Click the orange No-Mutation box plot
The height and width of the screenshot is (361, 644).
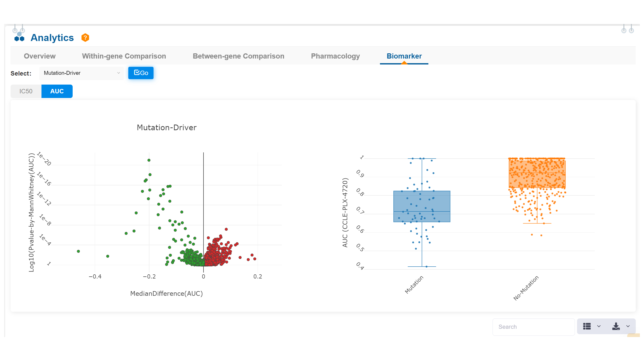tap(537, 174)
